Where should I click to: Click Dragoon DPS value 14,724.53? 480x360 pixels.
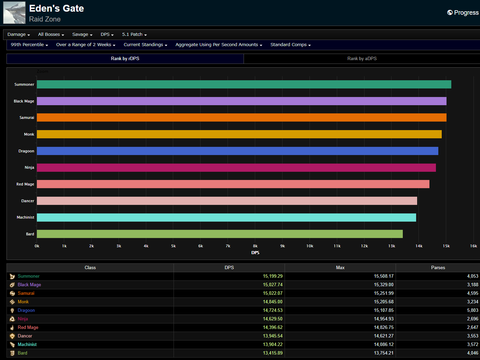click(x=273, y=310)
